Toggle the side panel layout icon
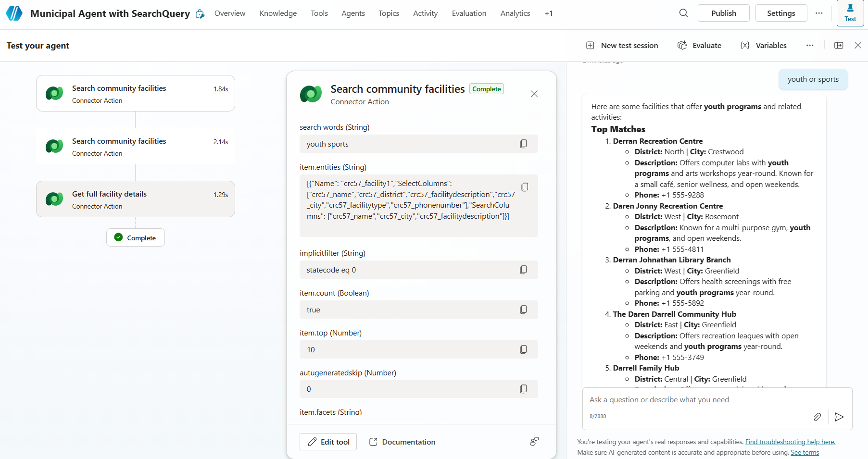The height and width of the screenshot is (459, 868). (839, 45)
